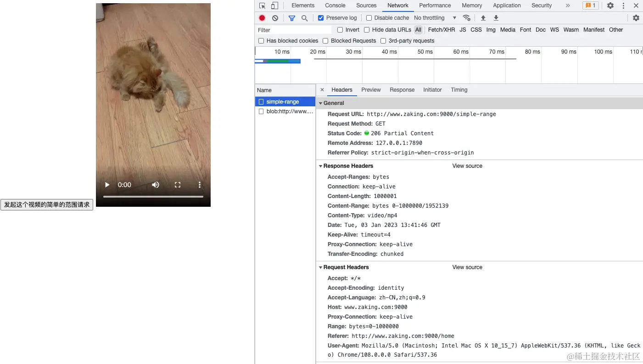Toggle Preserve log checkbox
The image size is (643, 364).
[x=321, y=18]
